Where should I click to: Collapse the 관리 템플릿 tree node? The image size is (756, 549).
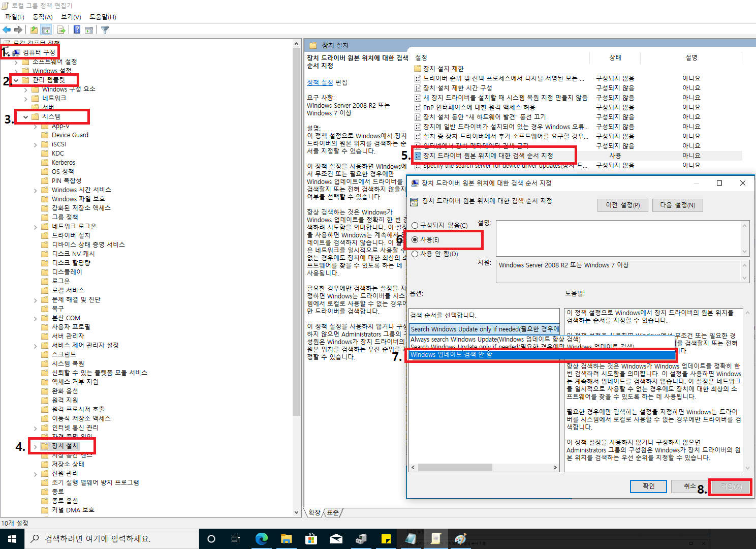(16, 80)
